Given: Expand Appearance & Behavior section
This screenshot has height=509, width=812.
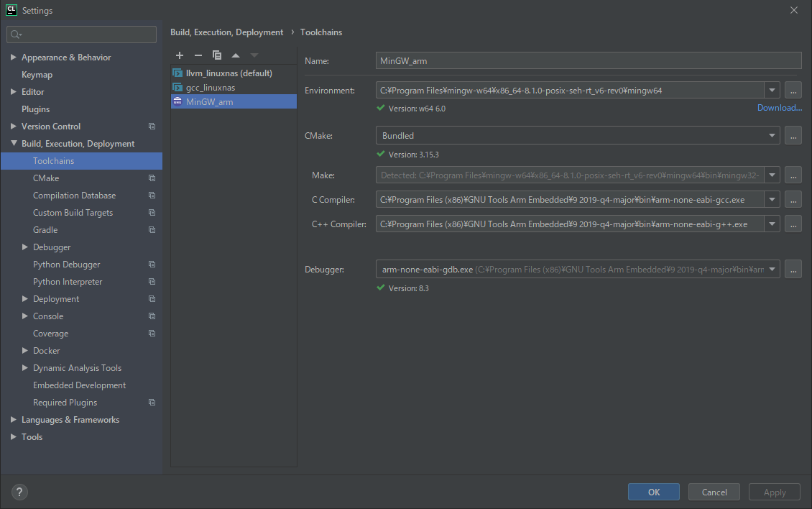Looking at the screenshot, I should coord(14,57).
